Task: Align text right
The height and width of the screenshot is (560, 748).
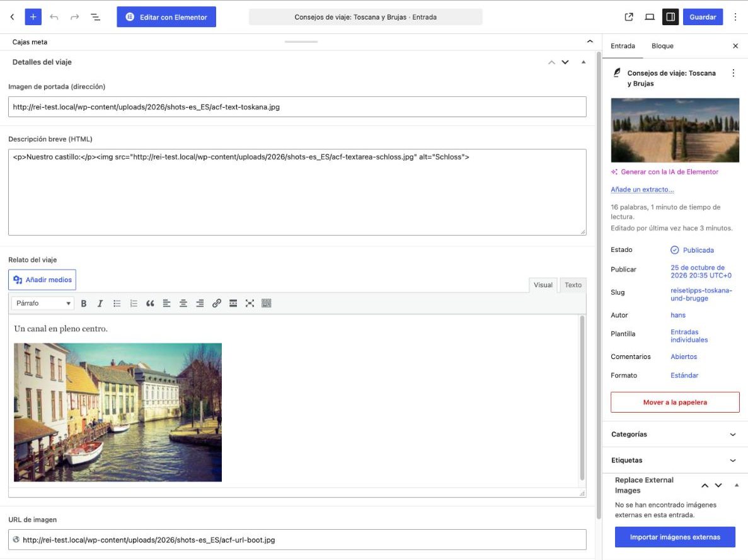Action: 200,304
